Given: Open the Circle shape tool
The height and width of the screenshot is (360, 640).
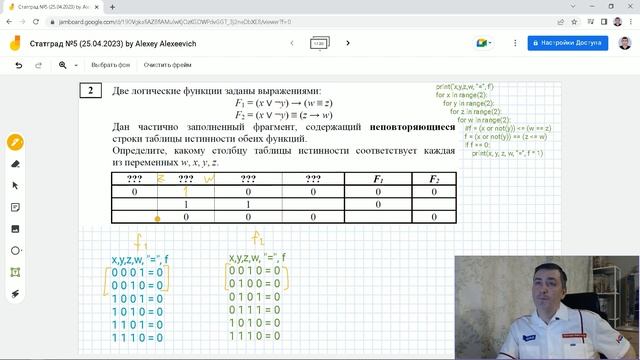Looking at the screenshot, I should tap(16, 251).
